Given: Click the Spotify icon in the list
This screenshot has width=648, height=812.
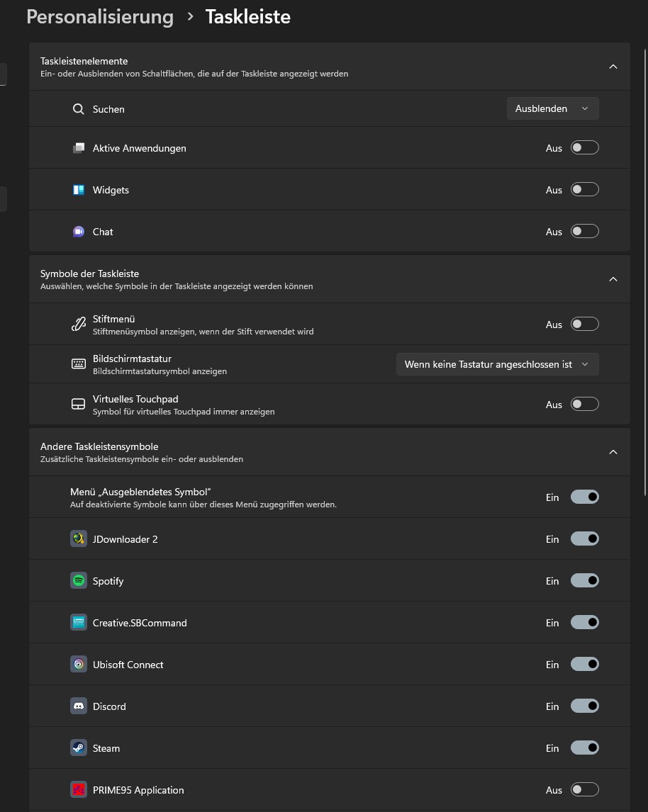Looking at the screenshot, I should 79,581.
